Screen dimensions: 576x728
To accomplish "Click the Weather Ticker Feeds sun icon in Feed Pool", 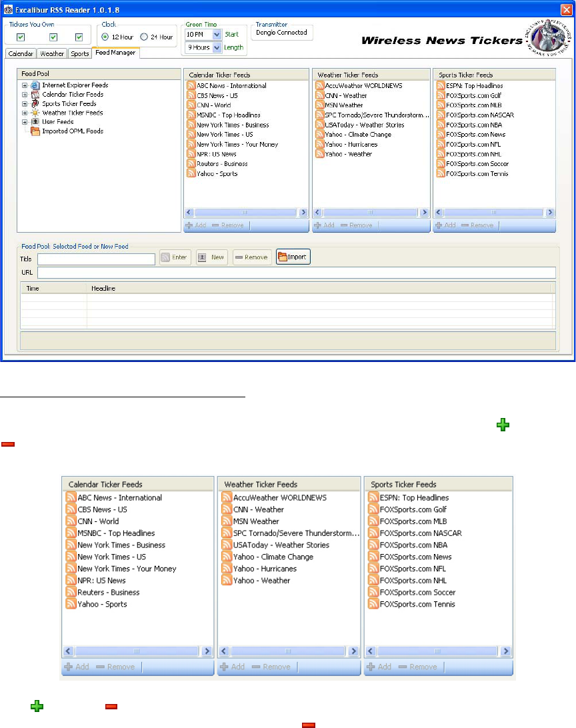I will pyautogui.click(x=35, y=113).
